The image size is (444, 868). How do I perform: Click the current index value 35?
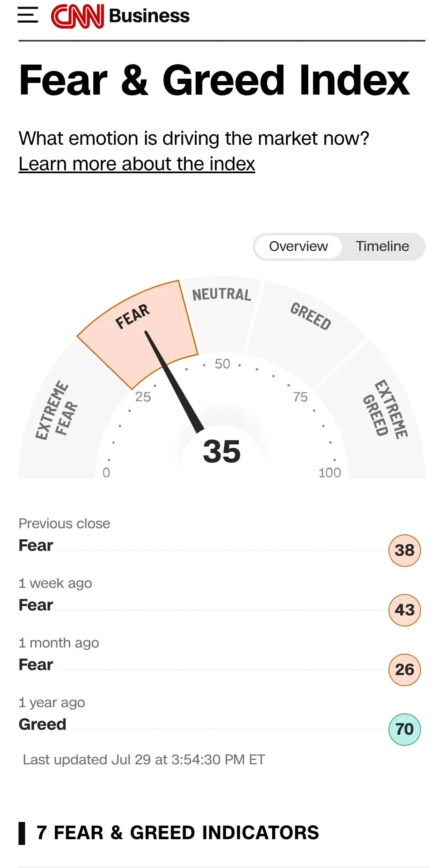tap(222, 452)
